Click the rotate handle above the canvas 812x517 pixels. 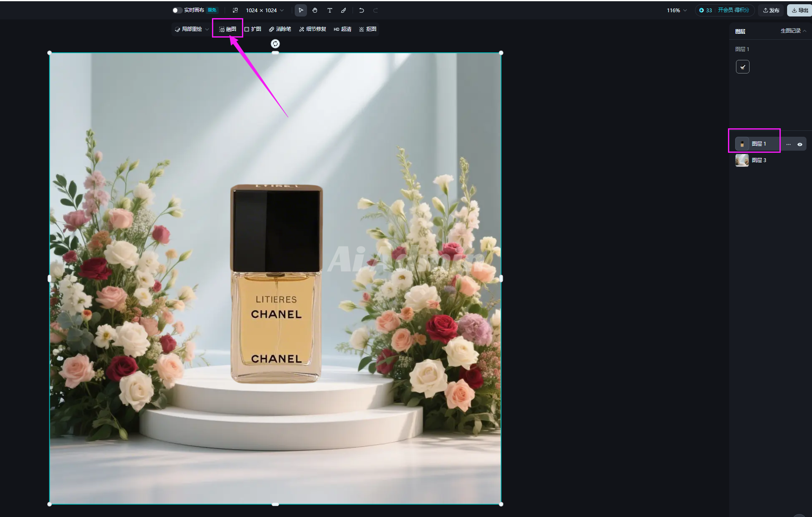275,44
